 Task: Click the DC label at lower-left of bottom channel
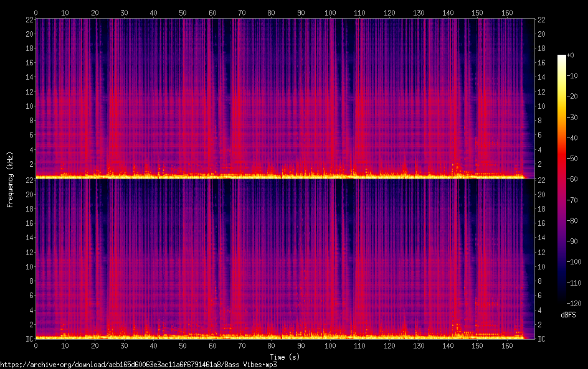[x=29, y=339]
